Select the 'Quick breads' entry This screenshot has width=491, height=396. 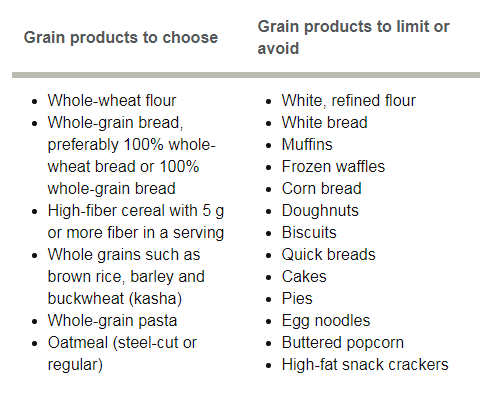[x=328, y=254]
